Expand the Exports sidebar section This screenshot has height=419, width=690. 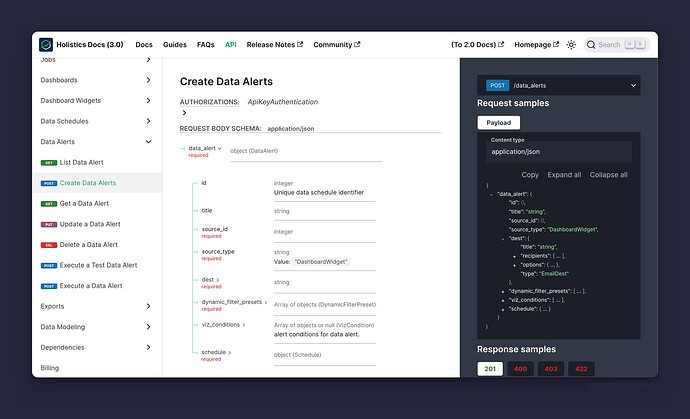point(148,306)
